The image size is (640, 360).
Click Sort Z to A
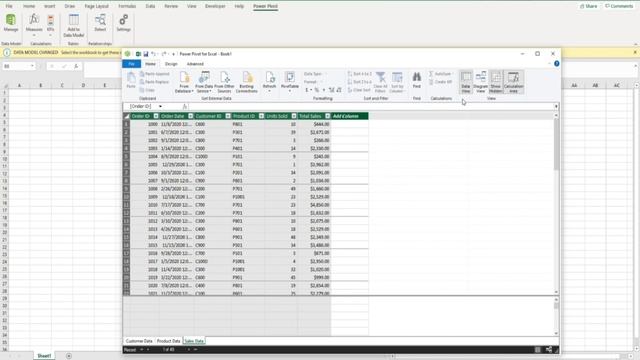360,82
